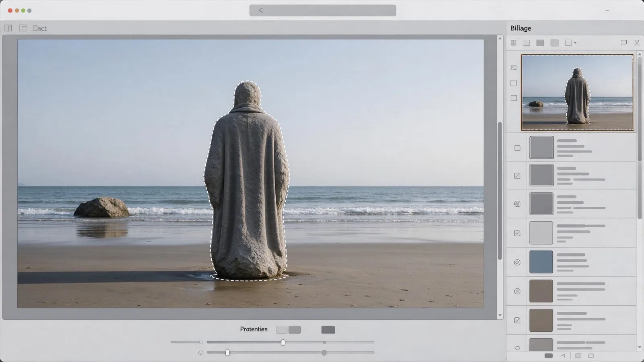Click the back chevron in the title bar field
Screen dimensions: 644x362
tap(261, 10)
